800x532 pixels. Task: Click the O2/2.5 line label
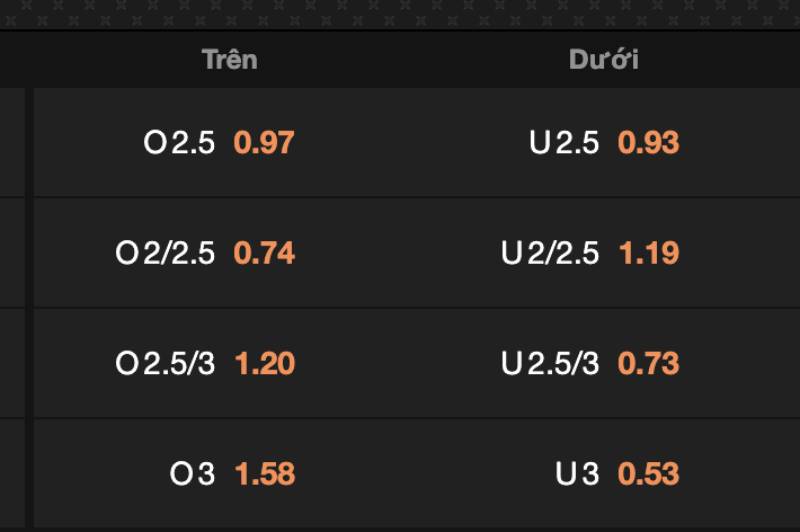pos(165,253)
